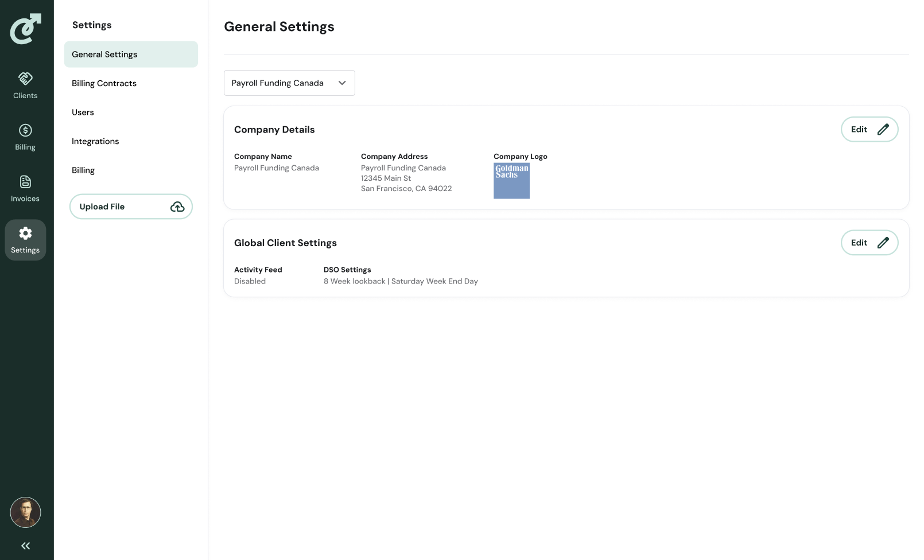924x560 pixels.
Task: Click the Company Details heading
Action: coord(274,130)
